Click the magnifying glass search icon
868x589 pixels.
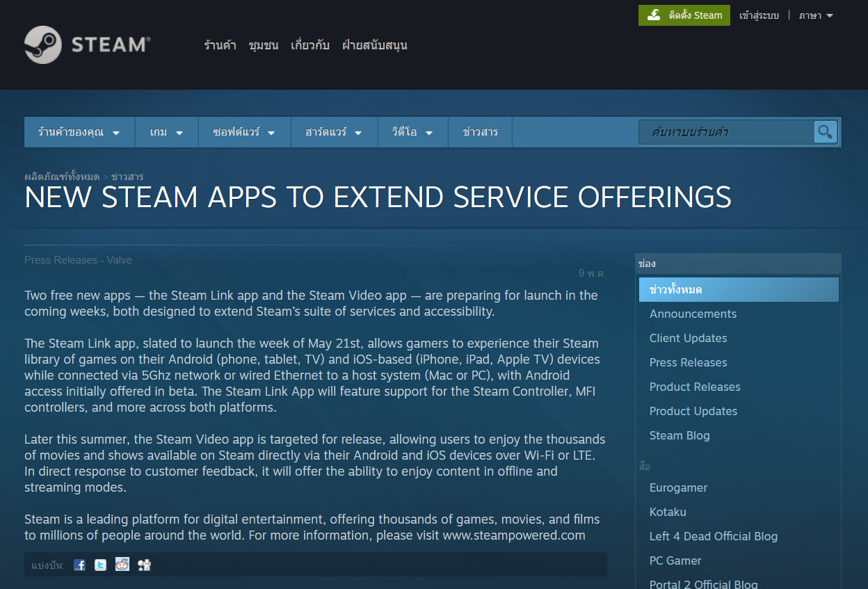[x=825, y=131]
